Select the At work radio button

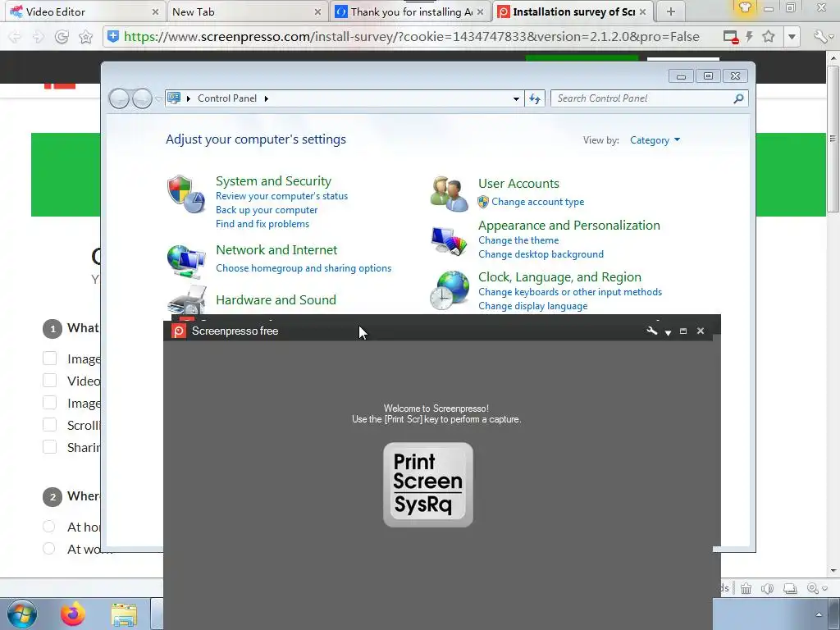(48, 549)
